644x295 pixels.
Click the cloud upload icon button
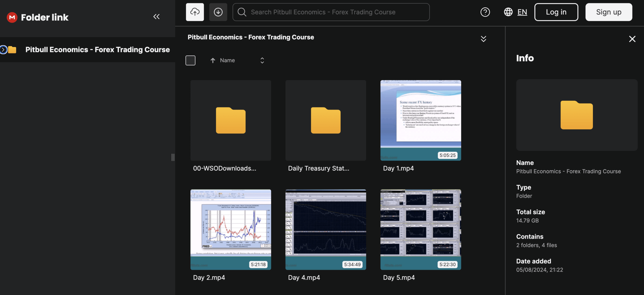(x=195, y=12)
